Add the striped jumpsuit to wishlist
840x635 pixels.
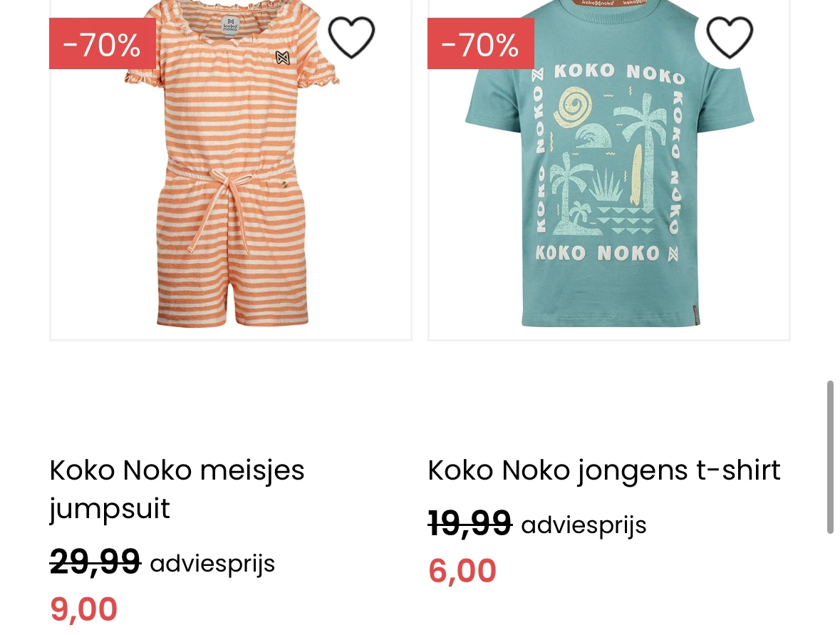[351, 37]
